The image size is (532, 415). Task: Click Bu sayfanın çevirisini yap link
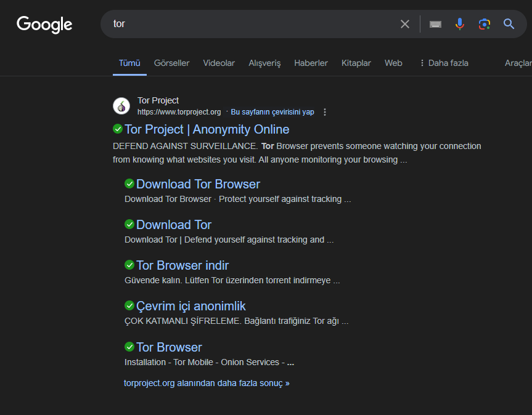pos(272,112)
